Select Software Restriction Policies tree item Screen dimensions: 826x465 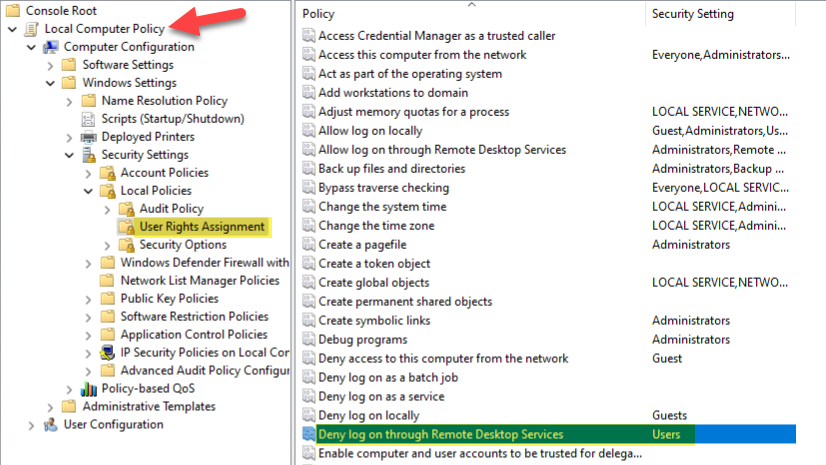[194, 316]
